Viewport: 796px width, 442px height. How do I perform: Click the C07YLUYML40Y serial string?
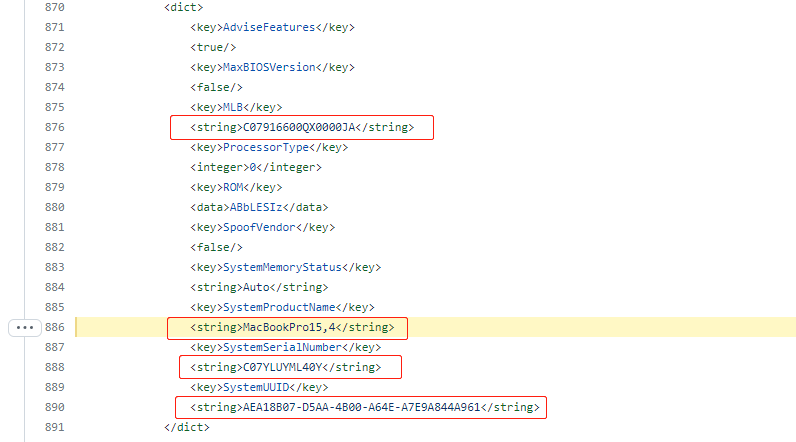[283, 367]
